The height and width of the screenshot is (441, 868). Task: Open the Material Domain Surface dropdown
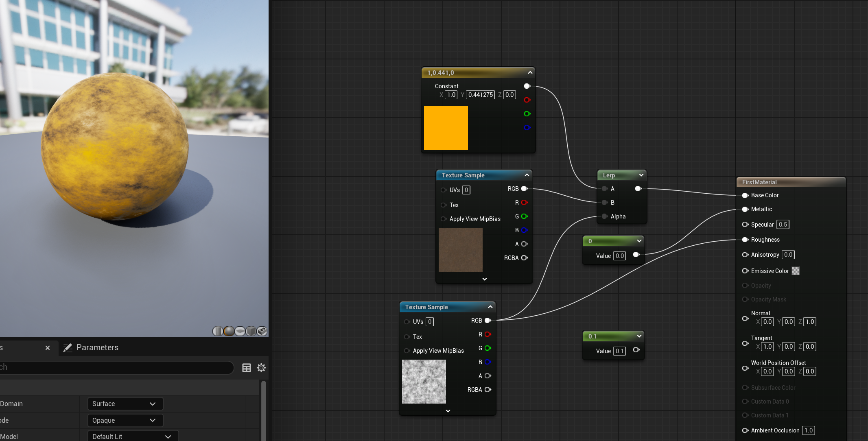[x=125, y=404]
